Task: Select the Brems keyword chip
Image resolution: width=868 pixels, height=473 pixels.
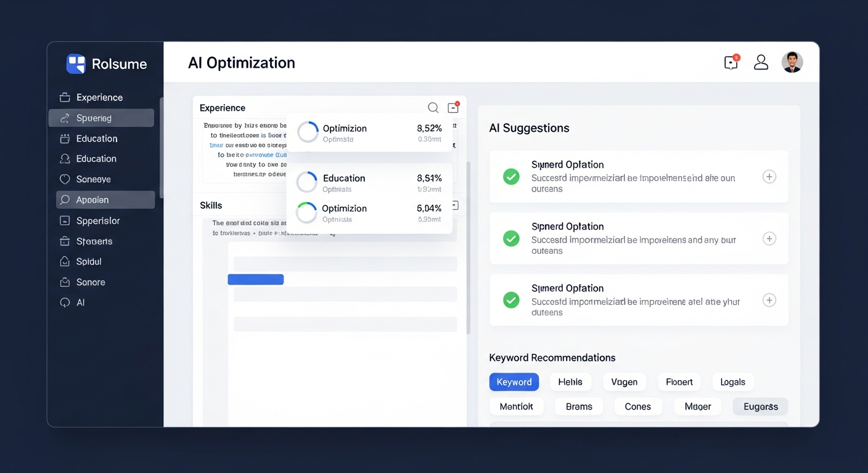Action: tap(579, 406)
